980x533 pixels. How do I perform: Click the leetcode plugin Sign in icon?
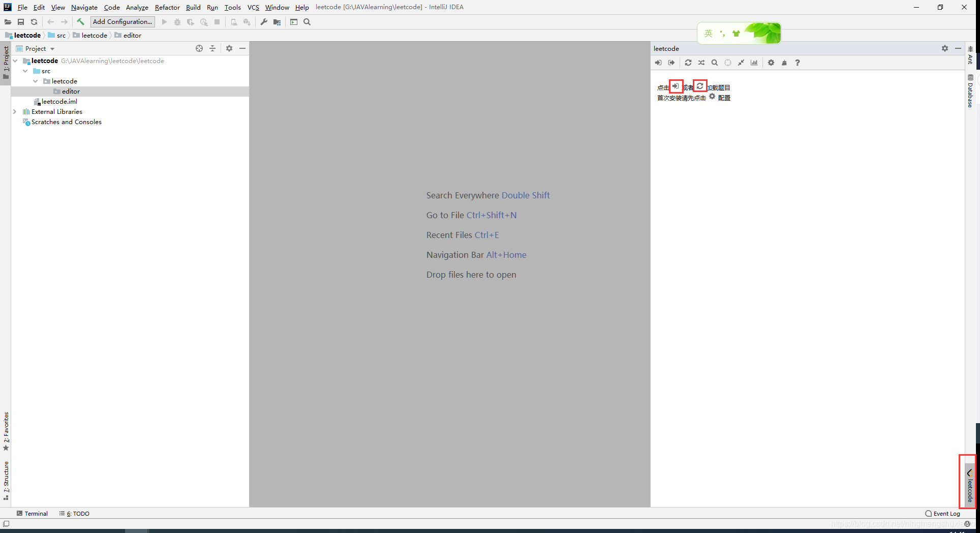click(658, 63)
